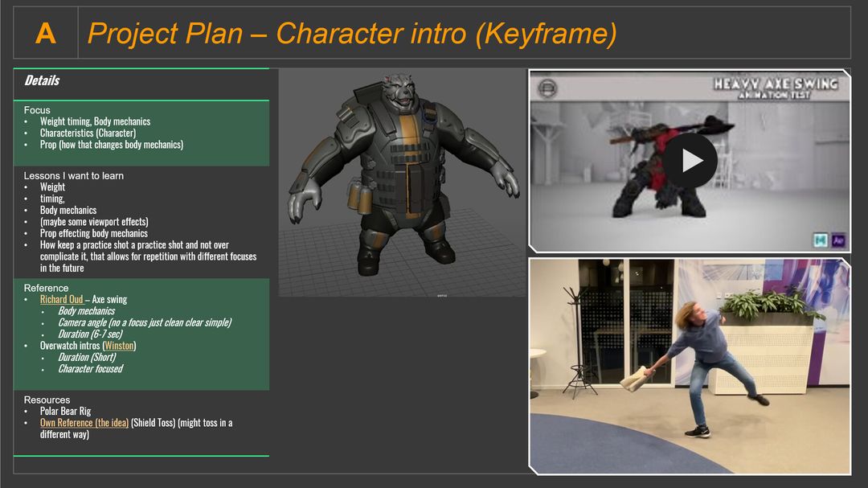This screenshot has height=488, width=868.
Task: Click 'How keep a practice shot' bullet
Action: 149,256
